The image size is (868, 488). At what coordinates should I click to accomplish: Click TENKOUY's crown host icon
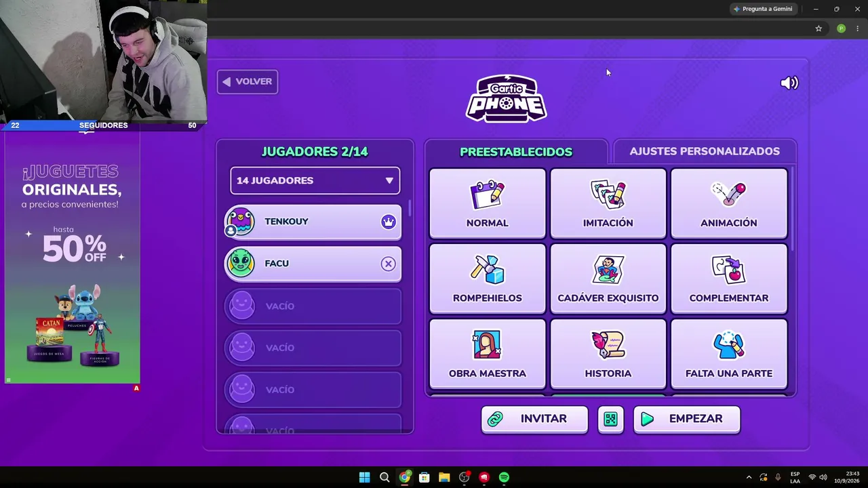click(x=388, y=222)
